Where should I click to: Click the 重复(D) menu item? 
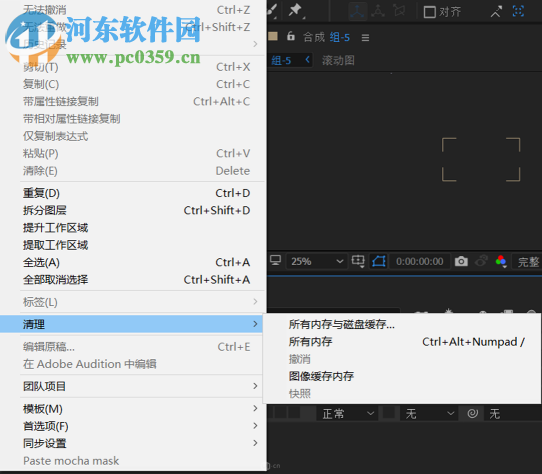point(133,193)
